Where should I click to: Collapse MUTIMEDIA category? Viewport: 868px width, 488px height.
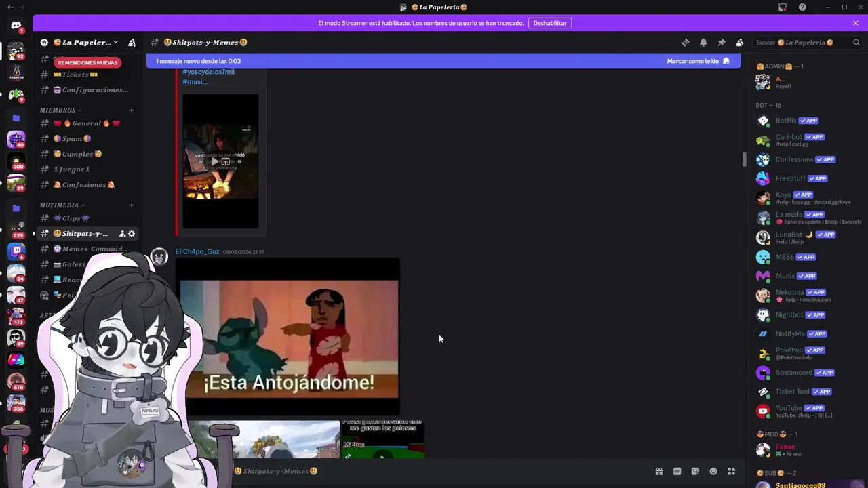62,205
